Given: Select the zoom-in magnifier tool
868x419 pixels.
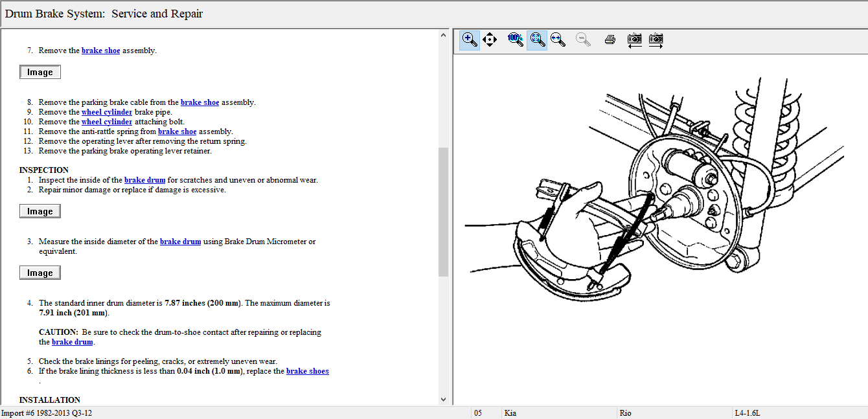Looking at the screenshot, I should [x=470, y=40].
